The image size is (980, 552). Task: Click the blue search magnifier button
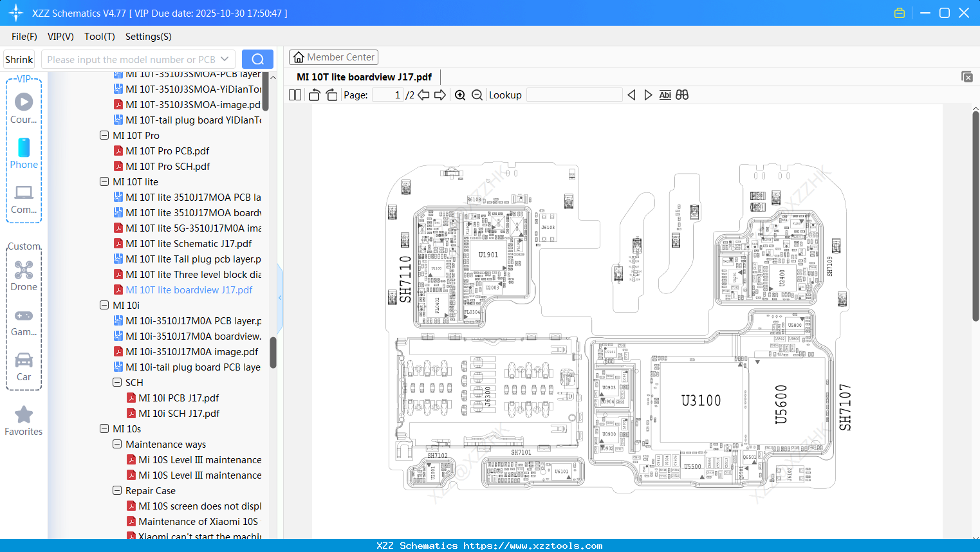tap(257, 59)
